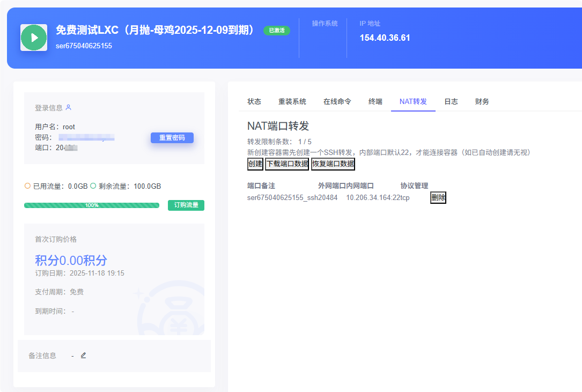The image size is (582, 392).
Task: Go to the 终端 tab
Action: (x=375, y=101)
